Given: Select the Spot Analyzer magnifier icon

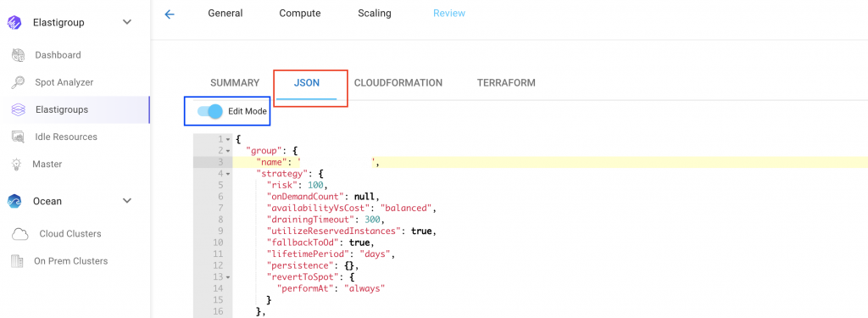Looking at the screenshot, I should [19, 82].
